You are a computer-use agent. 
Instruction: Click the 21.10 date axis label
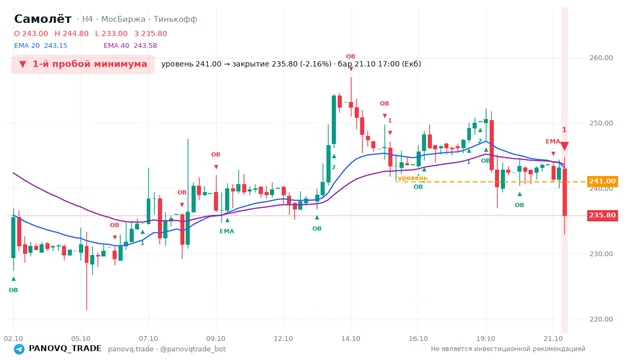pos(553,339)
